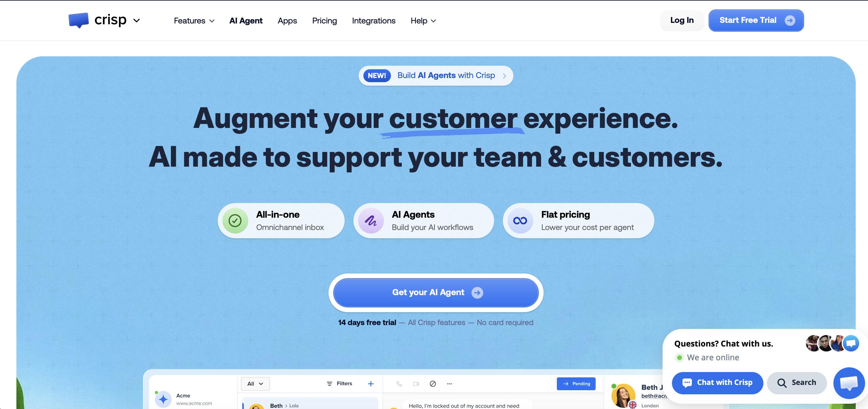Viewport: 868px width, 409px height.
Task: Select Build your AI workflows card text
Action: click(x=432, y=227)
